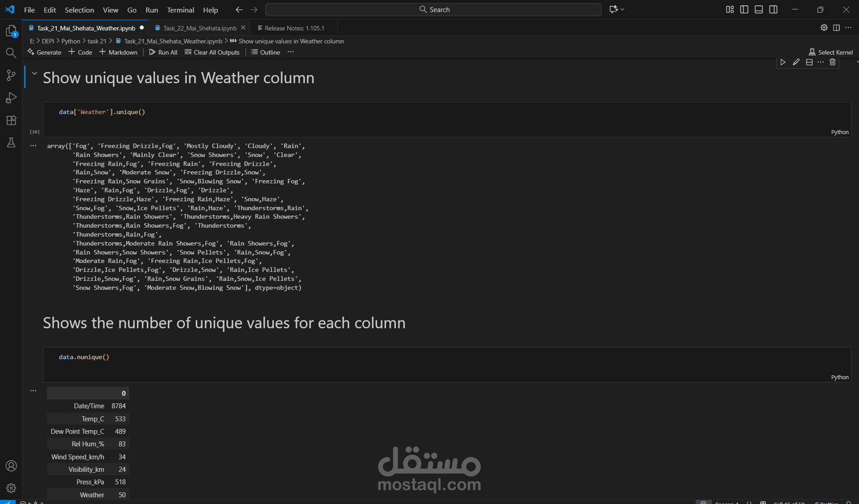This screenshot has height=504, width=859.
Task: Edit the selected markdown cell
Action: (796, 62)
